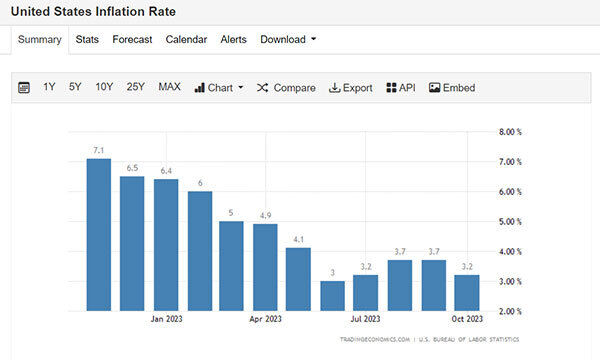The image size is (600, 360).
Task: Click the bar chart icon beside Chart
Action: pos(199,88)
